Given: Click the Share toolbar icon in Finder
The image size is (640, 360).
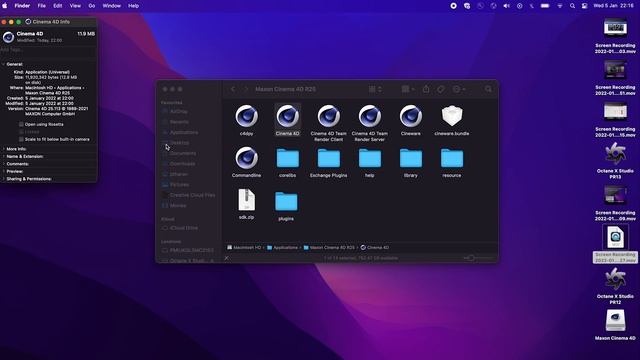Looking at the screenshot, I should tap(426, 89).
